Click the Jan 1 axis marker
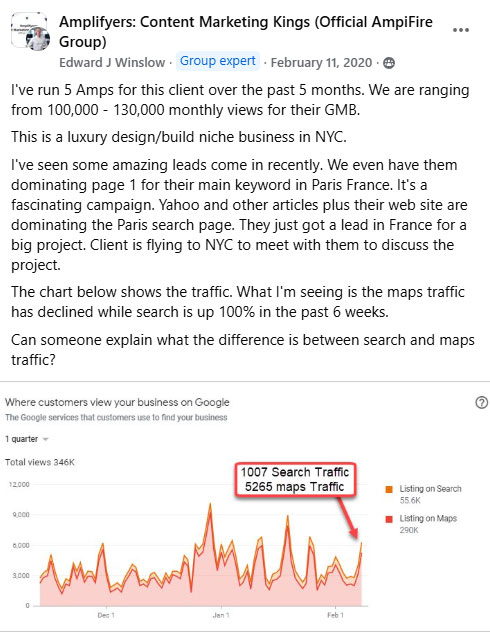 (221, 615)
